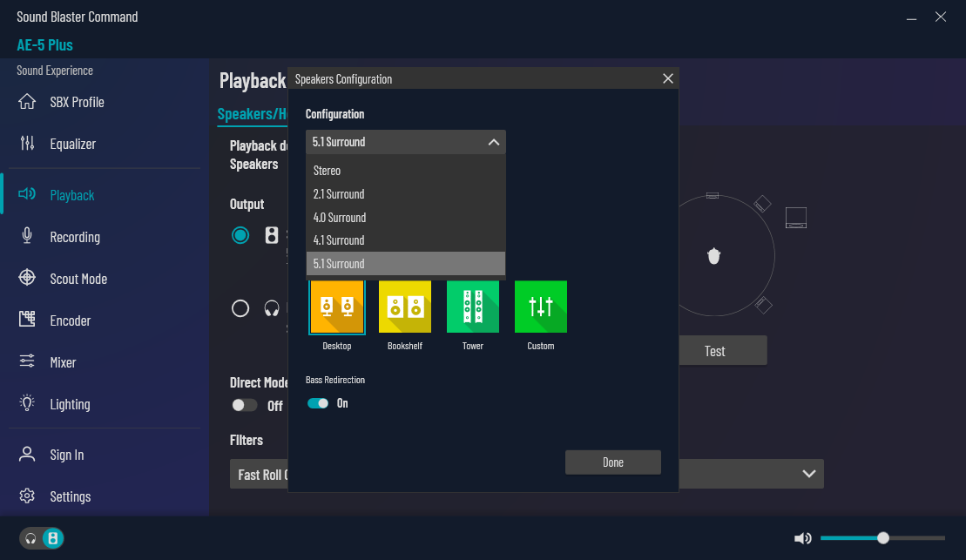Click the Sign In person icon
Viewport: 966px width, 560px height.
[x=27, y=454]
